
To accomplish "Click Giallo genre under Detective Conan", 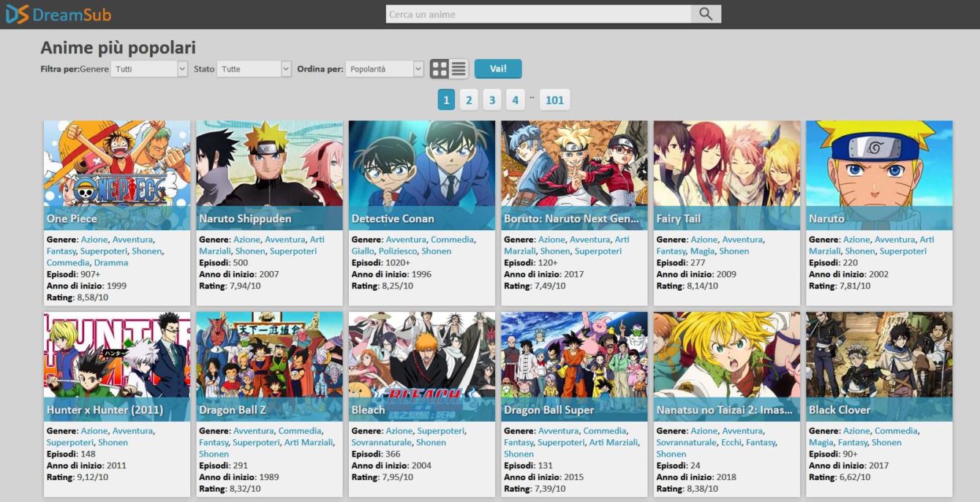I will point(363,251).
